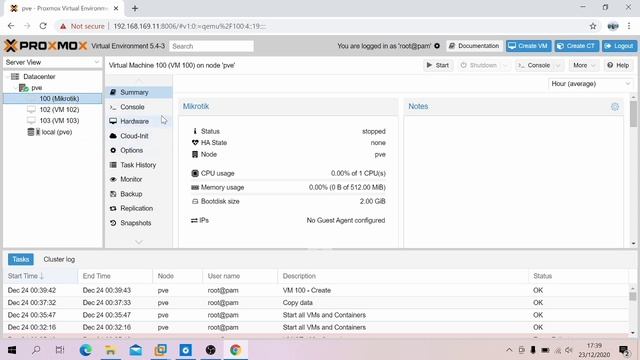Viewport: 640px width, 360px height.
Task: Open Chrome profile avatar
Action: click(613, 26)
